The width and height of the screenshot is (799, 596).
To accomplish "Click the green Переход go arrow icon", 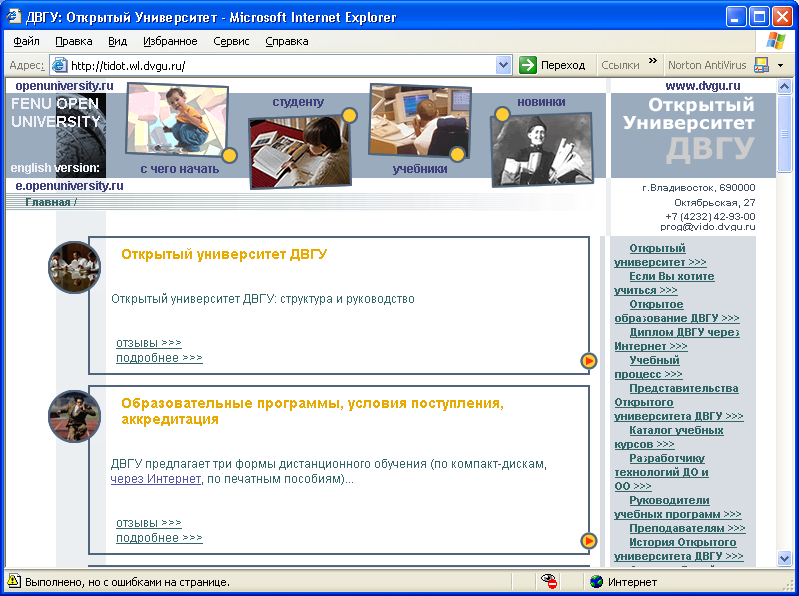I will click(x=528, y=65).
